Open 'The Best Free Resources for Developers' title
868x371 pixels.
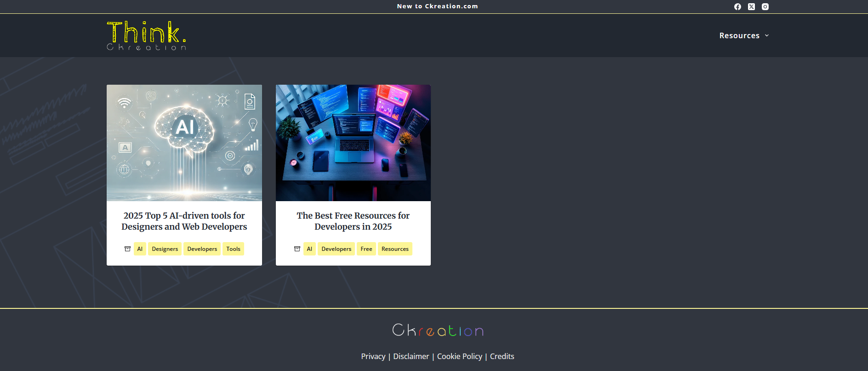point(353,221)
